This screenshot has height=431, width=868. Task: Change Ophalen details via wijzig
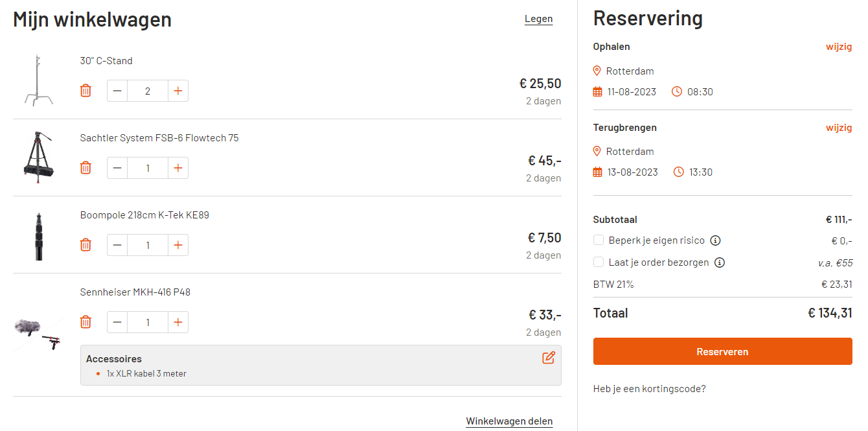point(838,47)
